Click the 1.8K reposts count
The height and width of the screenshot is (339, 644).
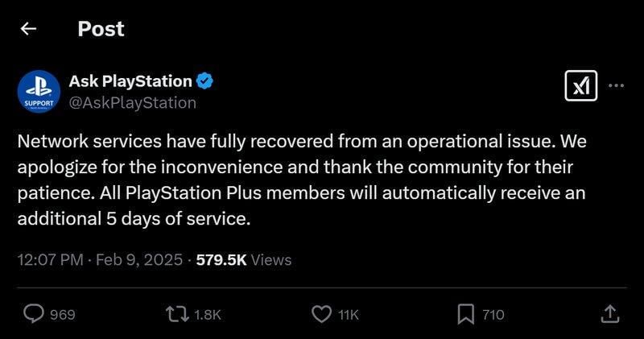click(x=208, y=315)
